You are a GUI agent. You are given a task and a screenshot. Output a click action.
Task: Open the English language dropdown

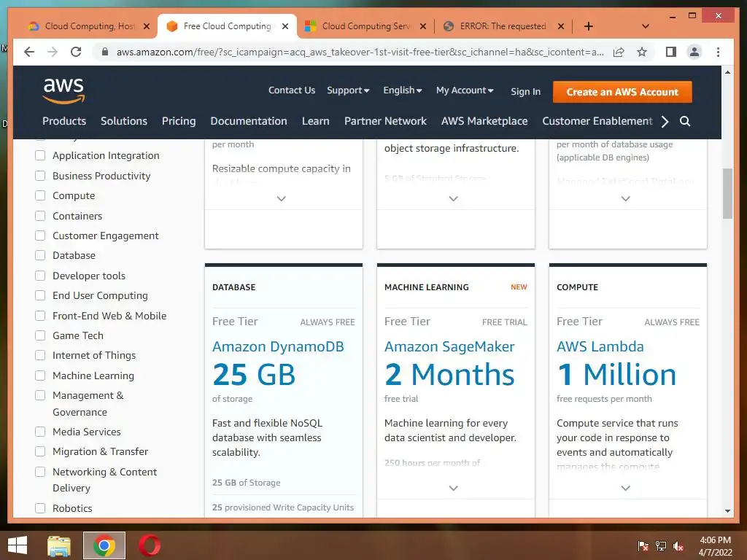[x=403, y=90]
